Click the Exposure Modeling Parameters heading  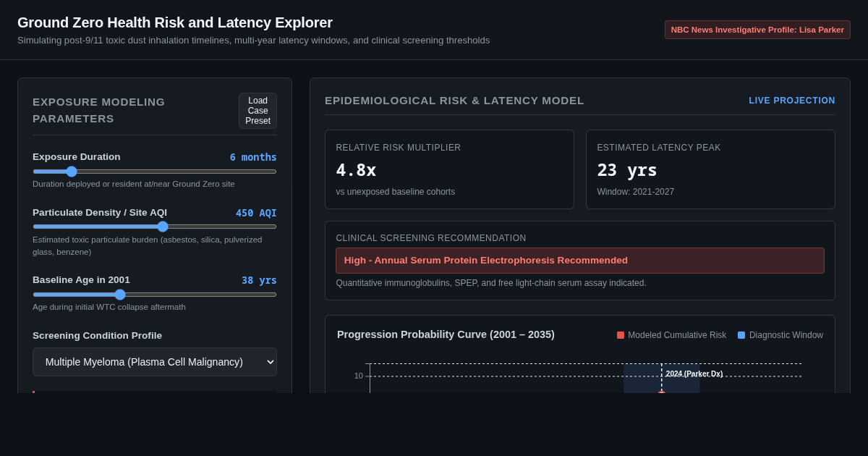click(x=98, y=110)
